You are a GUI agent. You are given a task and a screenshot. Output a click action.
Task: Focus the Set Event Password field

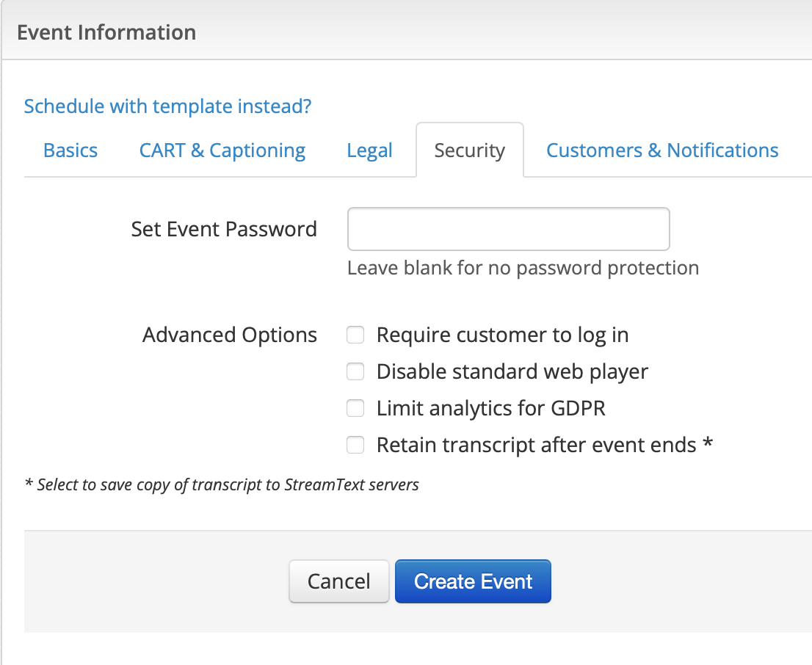click(509, 229)
